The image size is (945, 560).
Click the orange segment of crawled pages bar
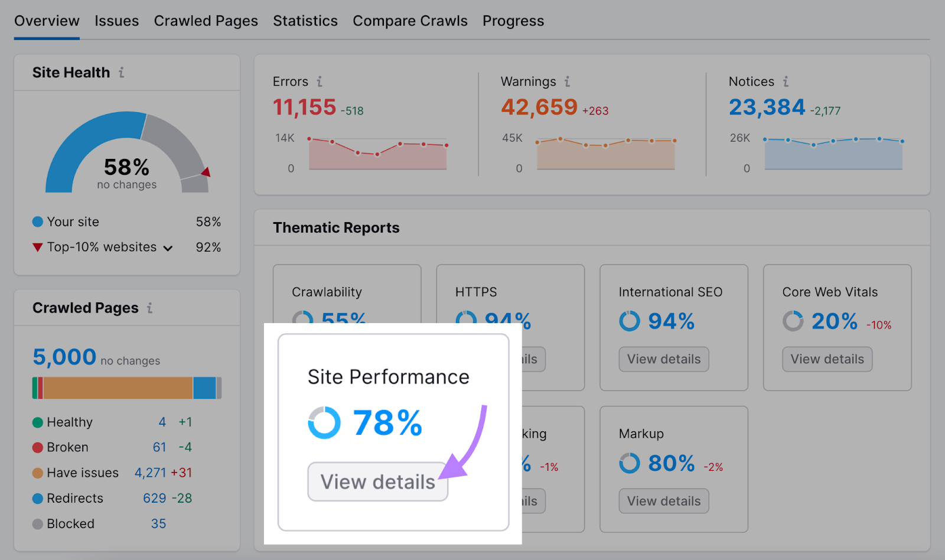point(118,388)
